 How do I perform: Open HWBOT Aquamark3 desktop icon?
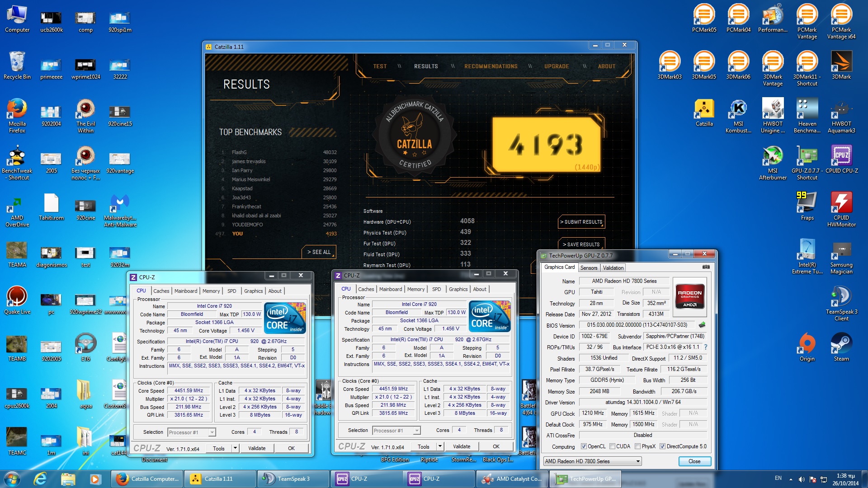[x=841, y=116]
